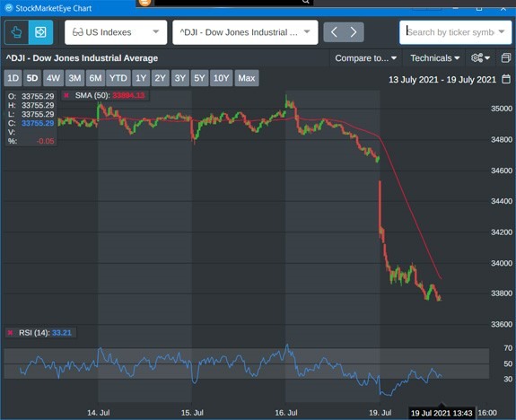Switch chart to 3Y range

[180, 78]
